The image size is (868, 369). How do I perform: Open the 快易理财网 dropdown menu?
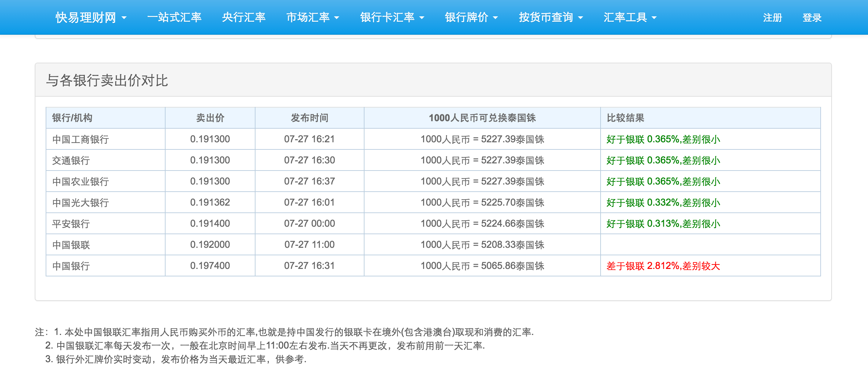point(91,17)
